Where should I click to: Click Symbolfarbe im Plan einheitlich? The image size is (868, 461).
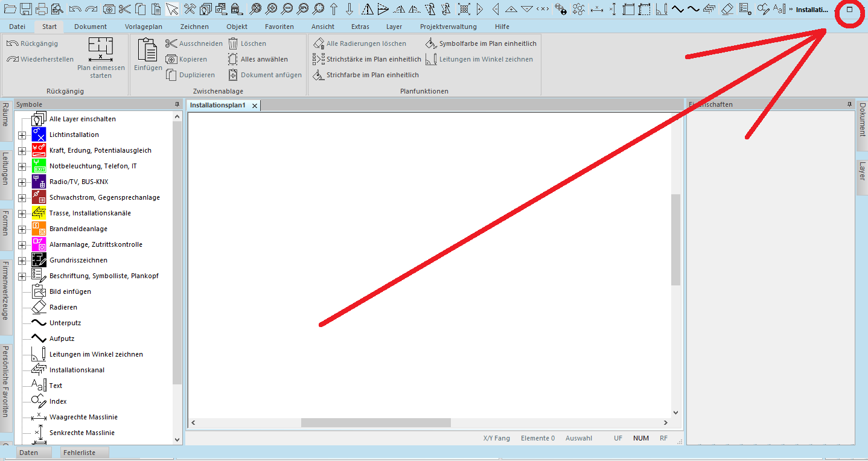pos(487,43)
